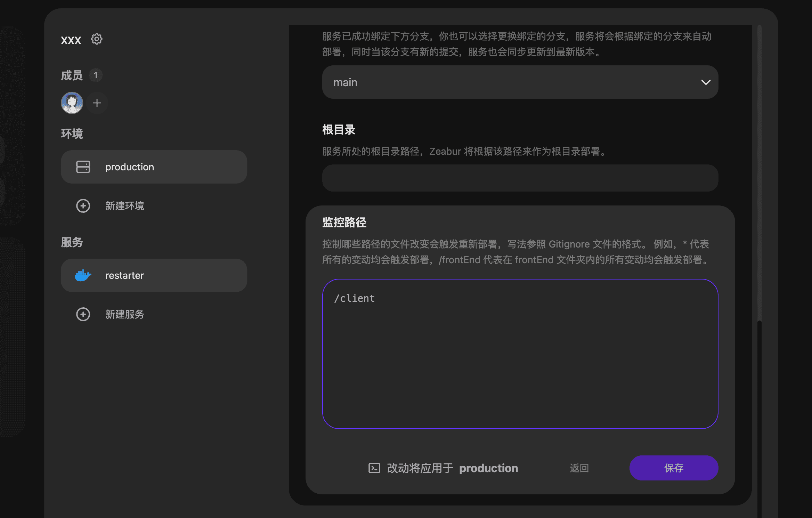
Task: Click the terminal icon beside 改动将应用于
Action: click(x=374, y=468)
